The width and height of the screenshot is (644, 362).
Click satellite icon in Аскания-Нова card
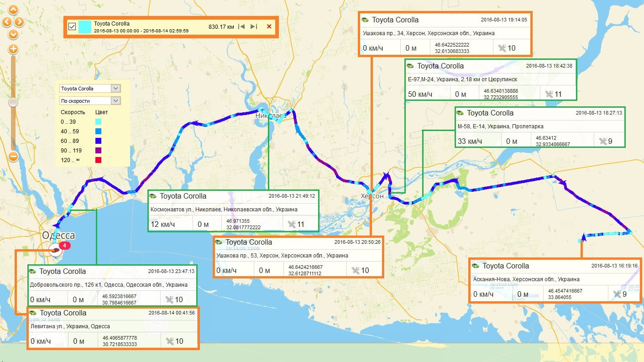click(618, 294)
